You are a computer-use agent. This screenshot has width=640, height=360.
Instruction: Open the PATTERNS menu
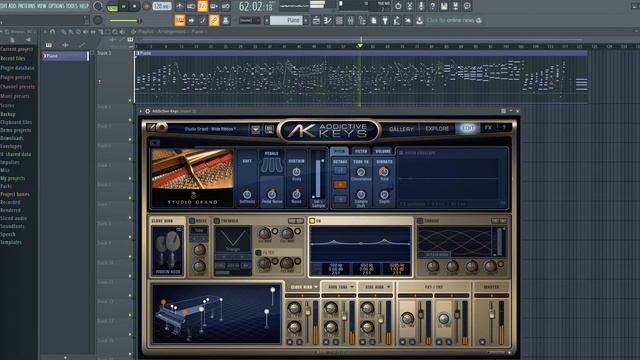click(27, 6)
